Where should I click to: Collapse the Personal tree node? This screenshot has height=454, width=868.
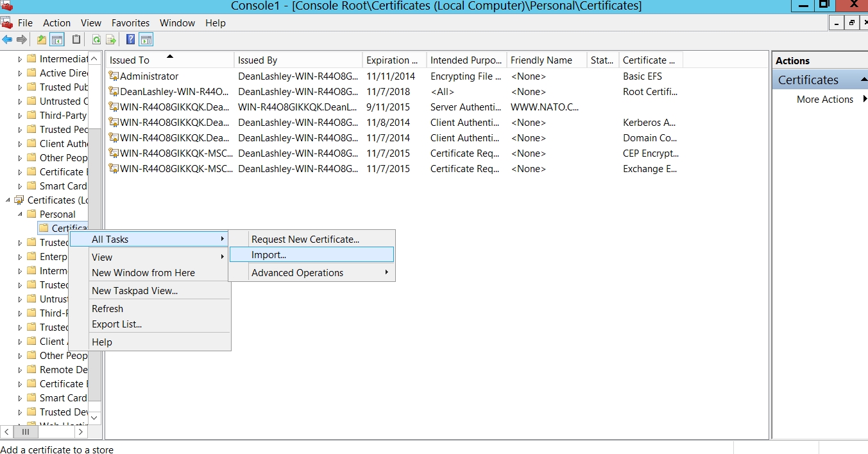[x=20, y=214]
